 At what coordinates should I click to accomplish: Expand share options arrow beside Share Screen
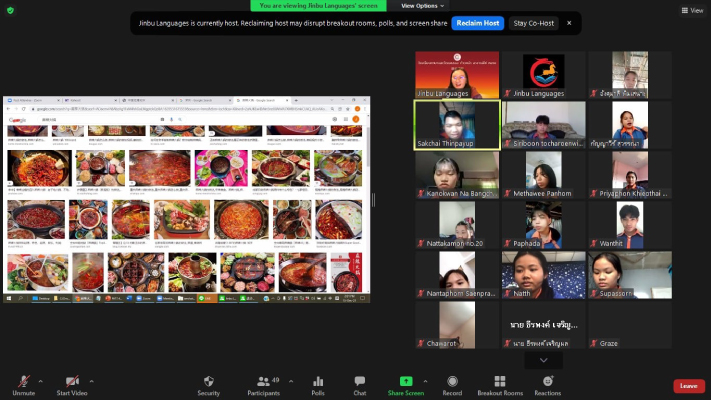tap(426, 380)
